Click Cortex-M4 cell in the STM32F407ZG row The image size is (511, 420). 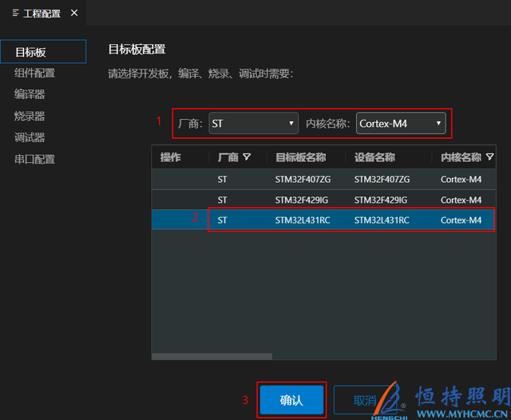(x=461, y=179)
